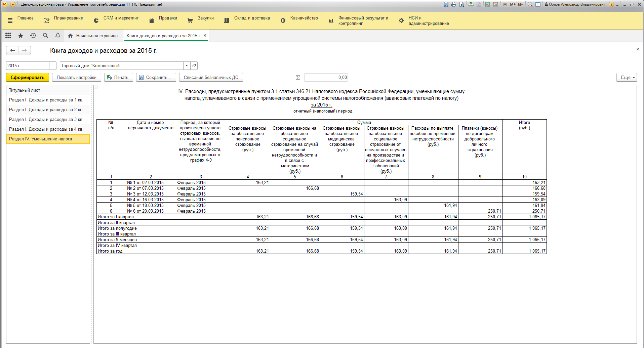Viewport: 644px width, 348px height.
Task: Expand the arrow next to info icon
Action: coord(617,5)
